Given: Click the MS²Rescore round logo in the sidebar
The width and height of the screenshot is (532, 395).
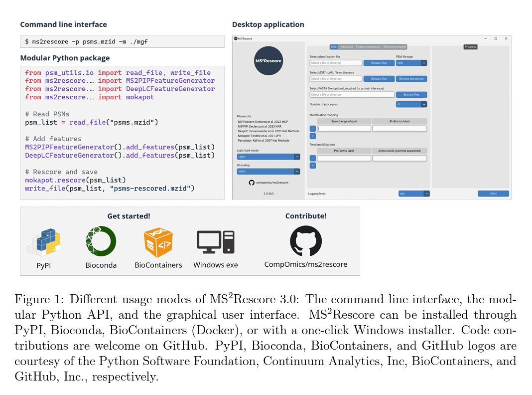Looking at the screenshot, I should 268,61.
